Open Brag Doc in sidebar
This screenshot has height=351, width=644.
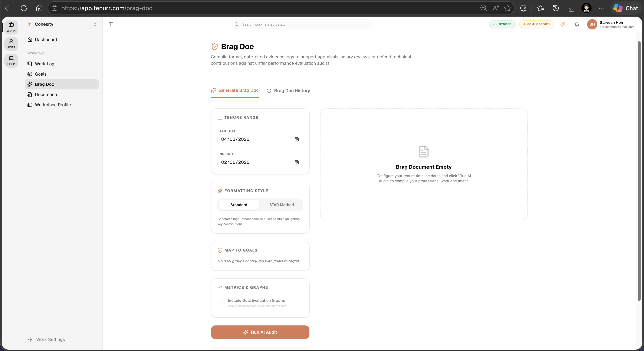62,84
